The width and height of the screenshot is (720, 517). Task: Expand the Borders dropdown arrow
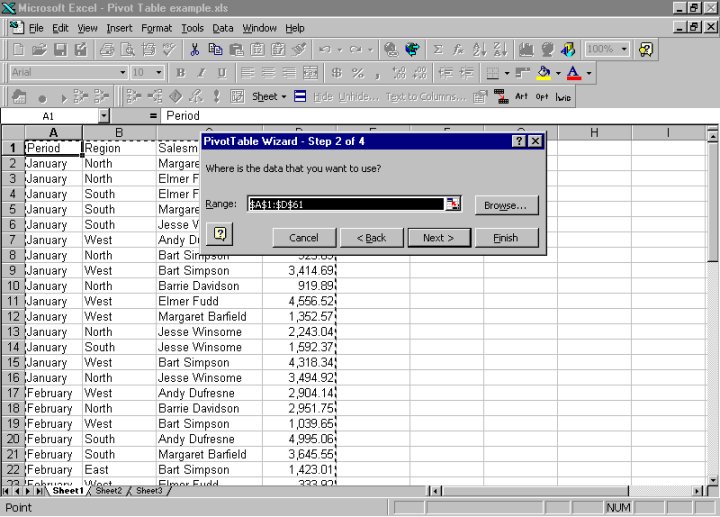click(507, 73)
